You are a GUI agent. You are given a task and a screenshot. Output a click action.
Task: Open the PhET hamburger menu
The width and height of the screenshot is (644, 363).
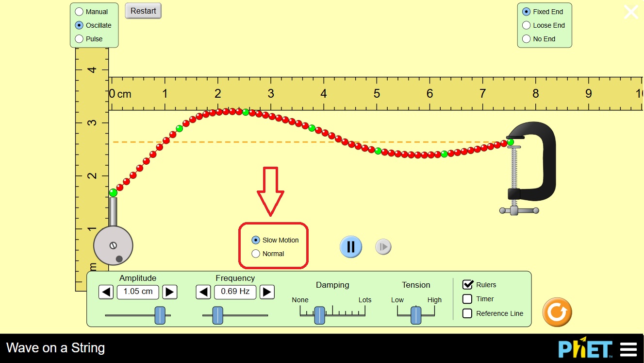(x=628, y=349)
